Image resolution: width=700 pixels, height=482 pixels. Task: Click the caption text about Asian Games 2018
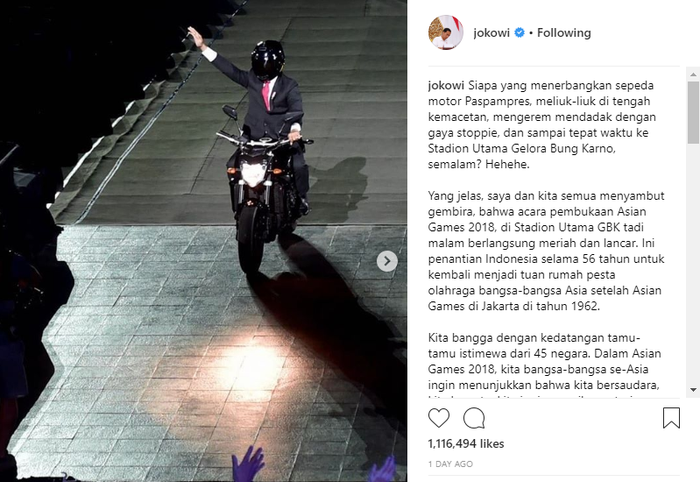tap(546, 251)
